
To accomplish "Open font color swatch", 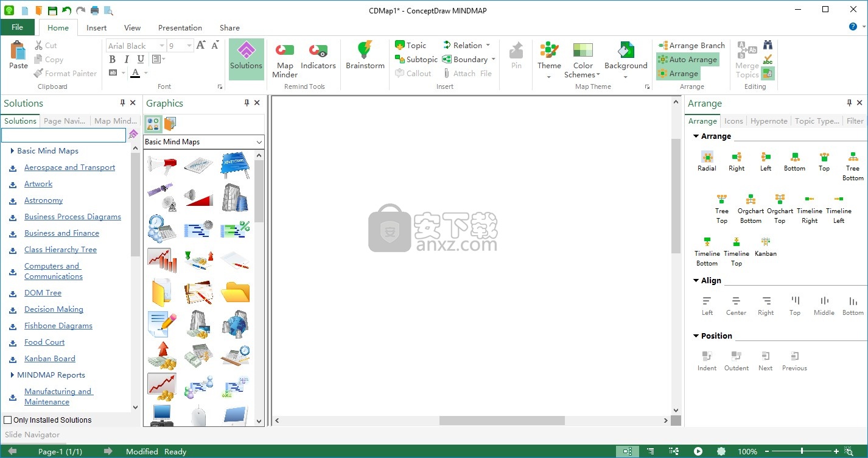I will [135, 73].
